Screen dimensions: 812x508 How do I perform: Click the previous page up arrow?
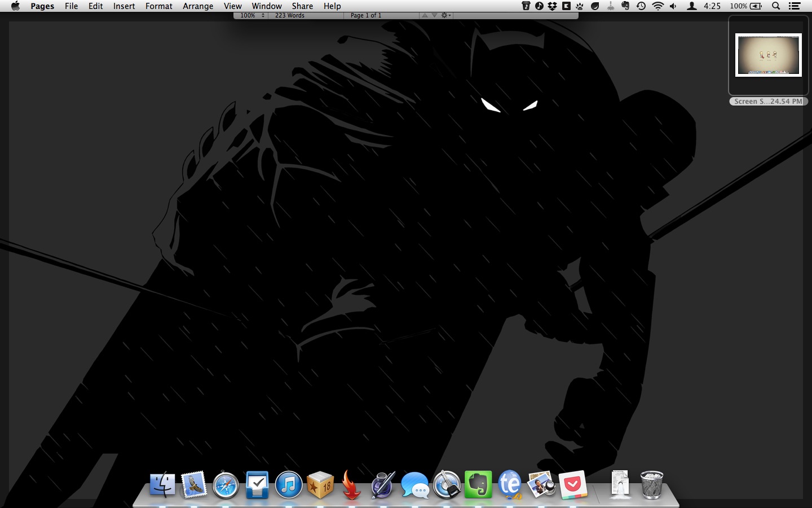pyautogui.click(x=425, y=16)
